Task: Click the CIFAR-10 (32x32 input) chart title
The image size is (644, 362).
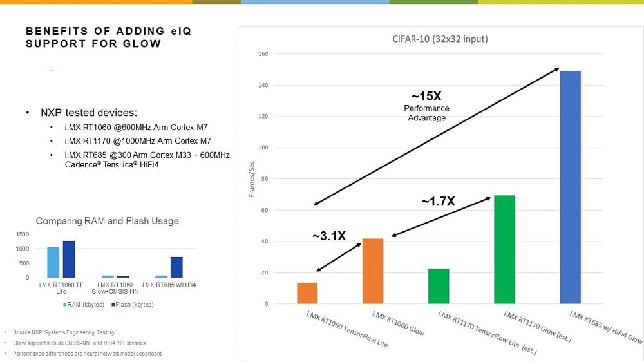Action: pos(439,39)
